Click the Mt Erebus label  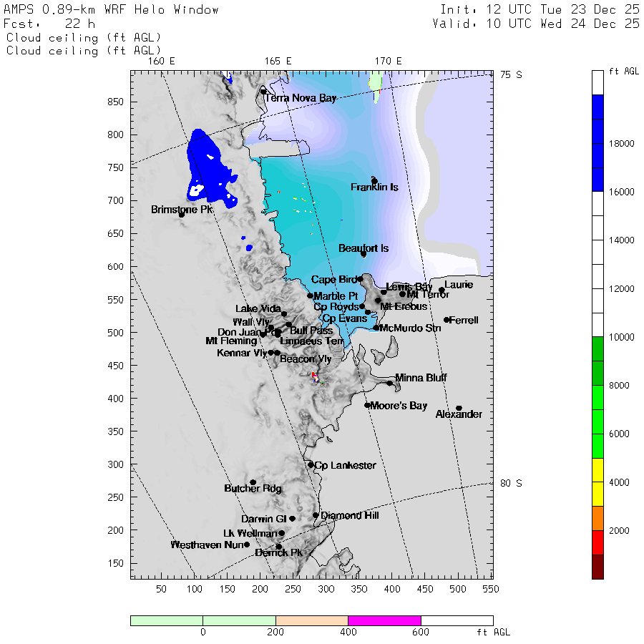[x=404, y=307]
